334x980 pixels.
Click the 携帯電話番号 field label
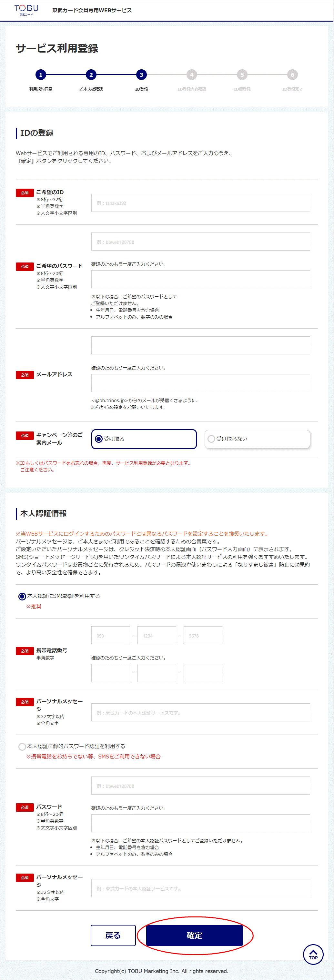tap(51, 650)
